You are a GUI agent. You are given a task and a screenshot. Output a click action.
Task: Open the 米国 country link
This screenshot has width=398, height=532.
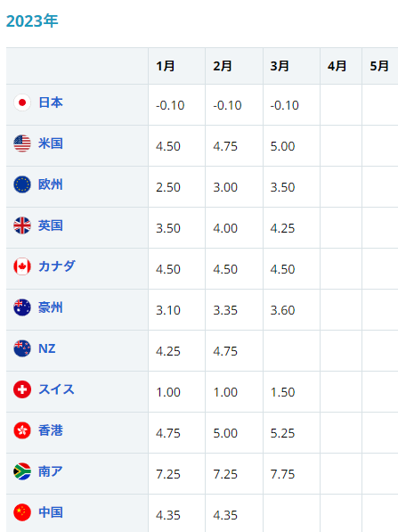click(x=51, y=143)
